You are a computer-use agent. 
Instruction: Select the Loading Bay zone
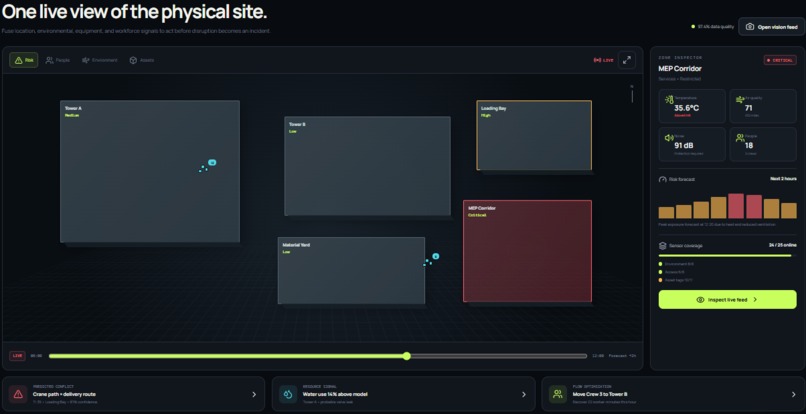click(x=534, y=135)
